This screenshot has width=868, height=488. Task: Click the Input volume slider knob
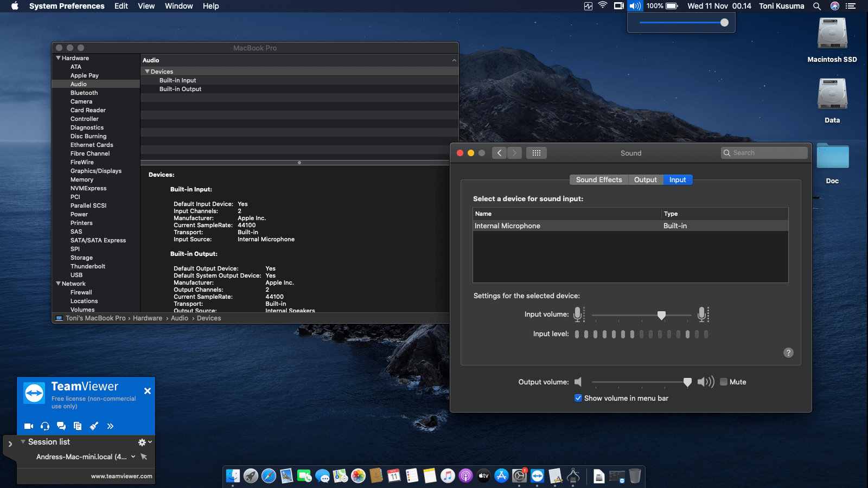click(x=661, y=315)
